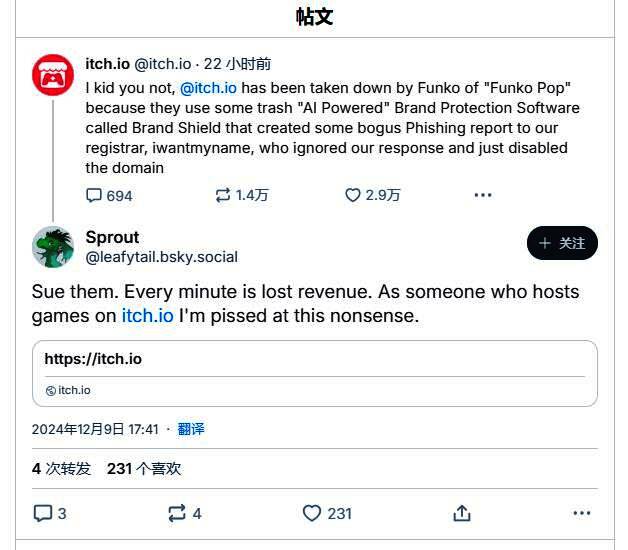Like Sprout's post

click(312, 513)
